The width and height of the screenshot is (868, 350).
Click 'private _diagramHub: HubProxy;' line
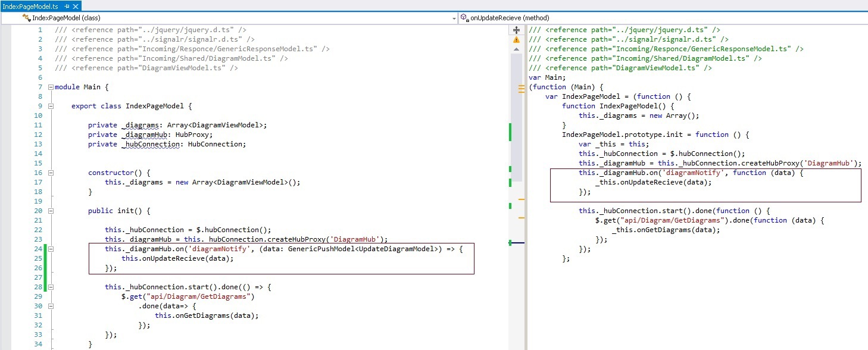[150, 135]
